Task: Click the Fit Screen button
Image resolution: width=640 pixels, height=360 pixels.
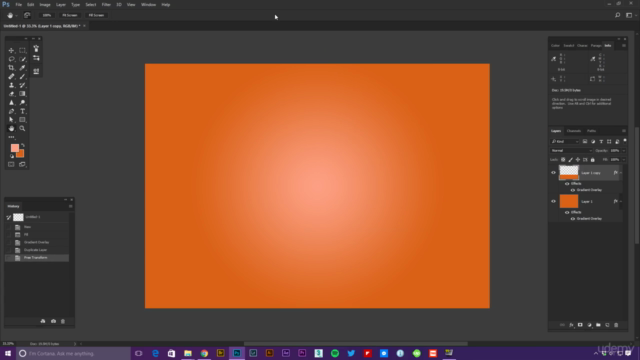Action: [x=69, y=15]
